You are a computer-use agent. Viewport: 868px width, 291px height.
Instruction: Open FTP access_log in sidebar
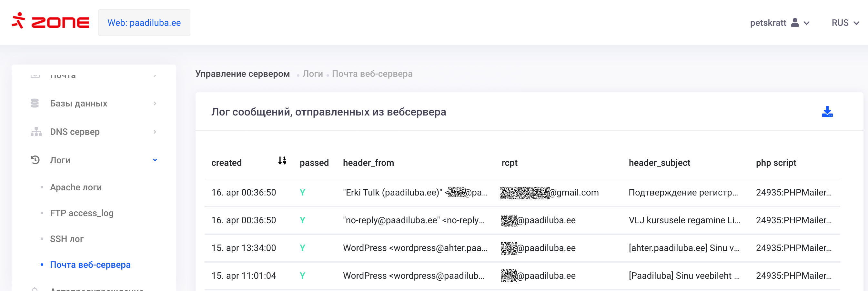(82, 213)
